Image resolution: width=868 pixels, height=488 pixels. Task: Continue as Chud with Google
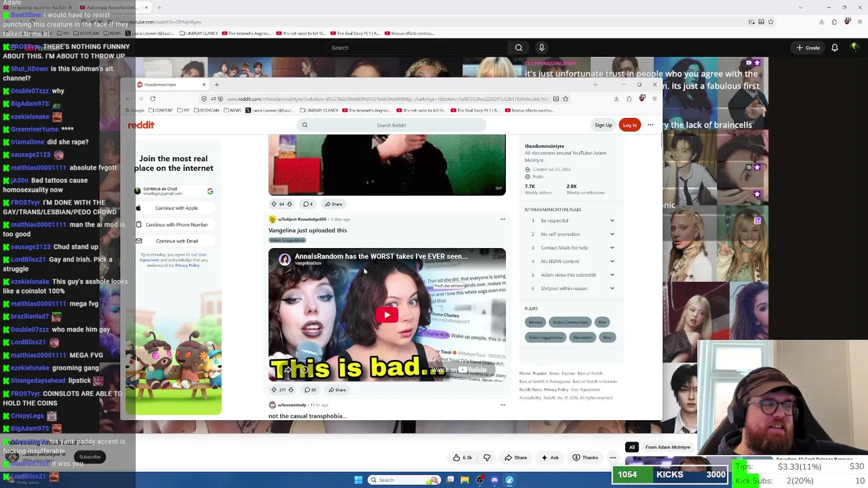pos(174,191)
